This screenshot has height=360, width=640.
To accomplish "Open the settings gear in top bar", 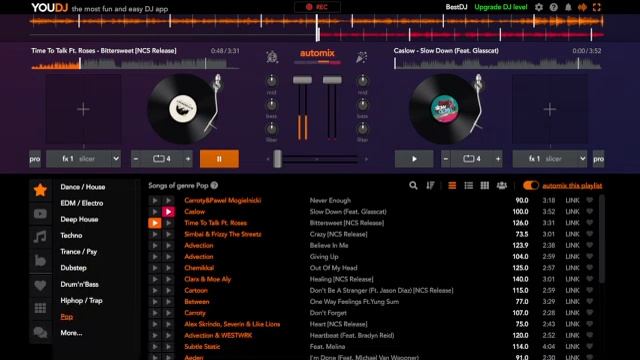I will [x=539, y=7].
